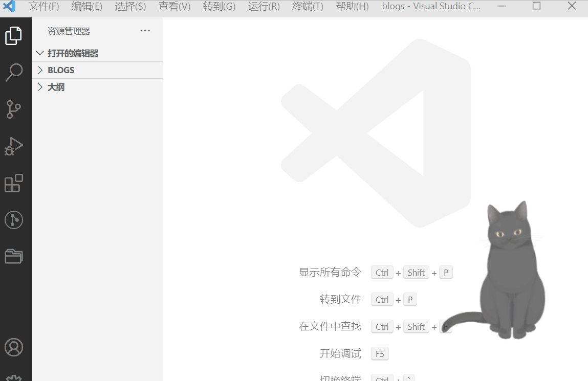Open the Explorer view in activity bar
Viewport: 588px width, 381px height.
point(13,36)
